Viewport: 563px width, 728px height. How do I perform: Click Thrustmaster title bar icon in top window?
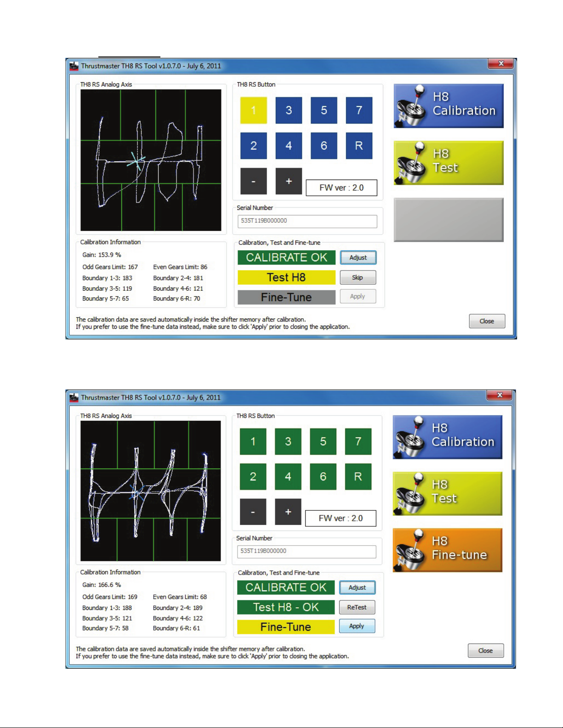click(74, 66)
